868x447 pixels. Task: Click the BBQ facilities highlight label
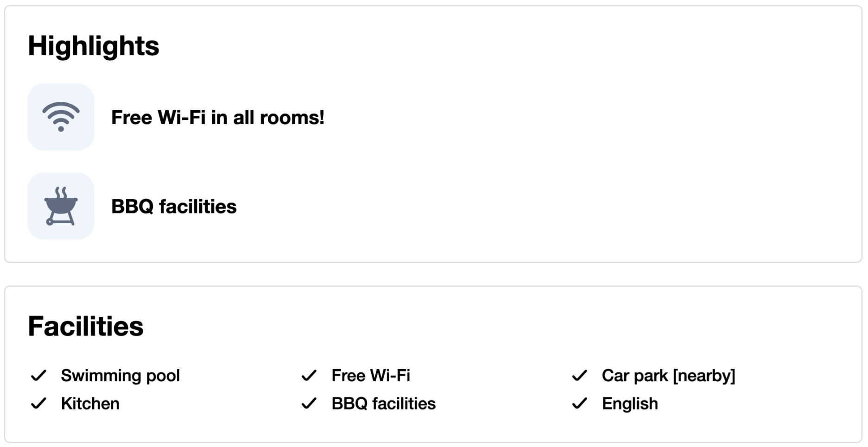pos(174,207)
